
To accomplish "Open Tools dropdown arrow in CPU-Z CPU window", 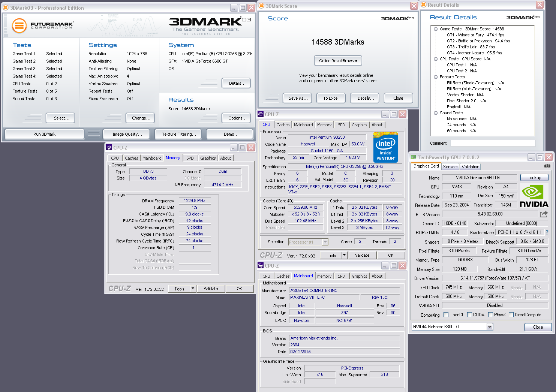I will pos(344,255).
